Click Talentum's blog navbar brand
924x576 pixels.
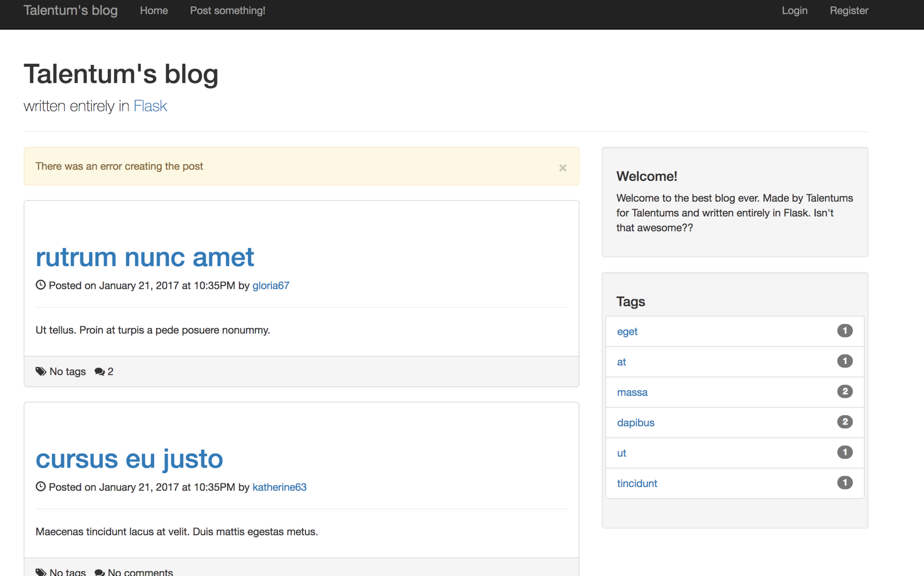70,11
